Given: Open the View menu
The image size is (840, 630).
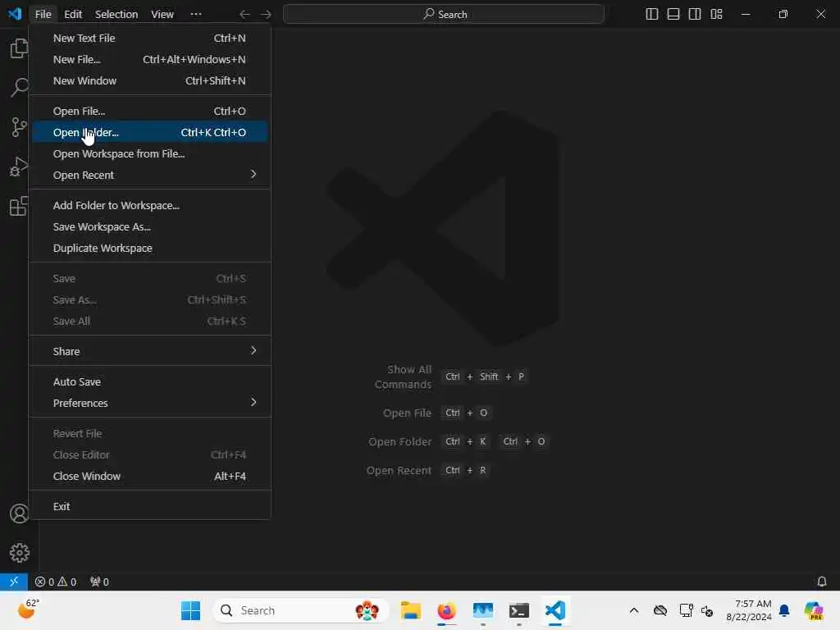Looking at the screenshot, I should click(162, 14).
